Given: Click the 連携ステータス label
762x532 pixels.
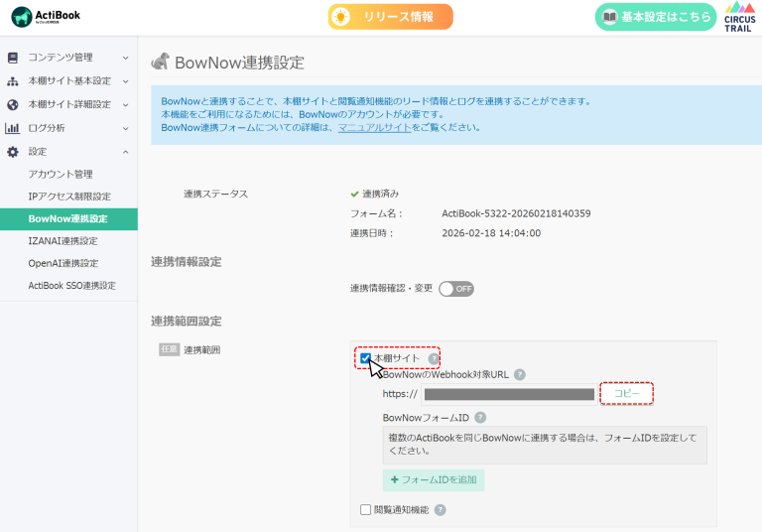Looking at the screenshot, I should (x=215, y=194).
